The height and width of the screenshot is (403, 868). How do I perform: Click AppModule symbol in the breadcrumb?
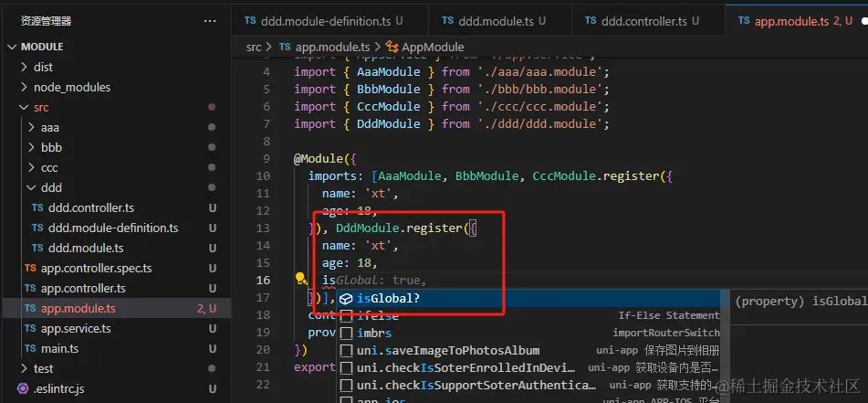[x=433, y=48]
